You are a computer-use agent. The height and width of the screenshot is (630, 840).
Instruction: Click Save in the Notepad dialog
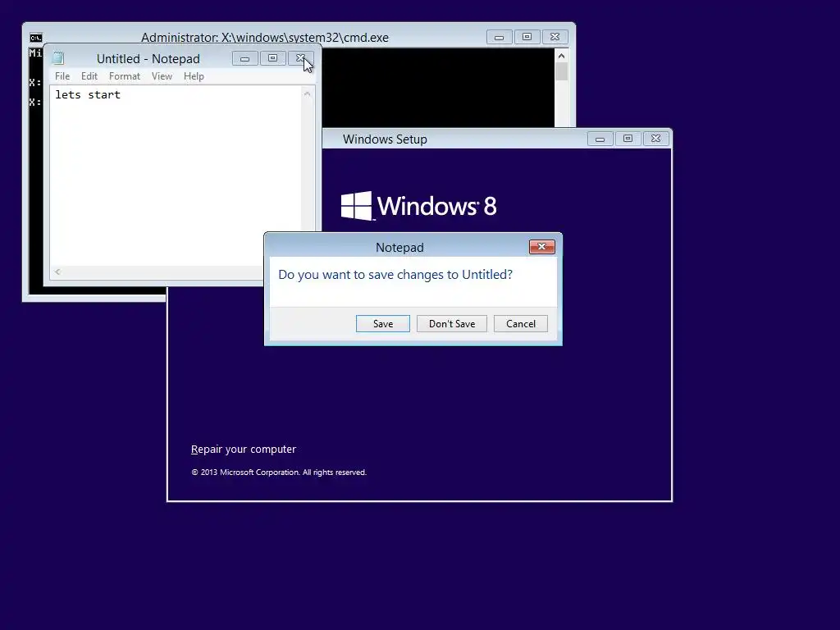pos(382,323)
